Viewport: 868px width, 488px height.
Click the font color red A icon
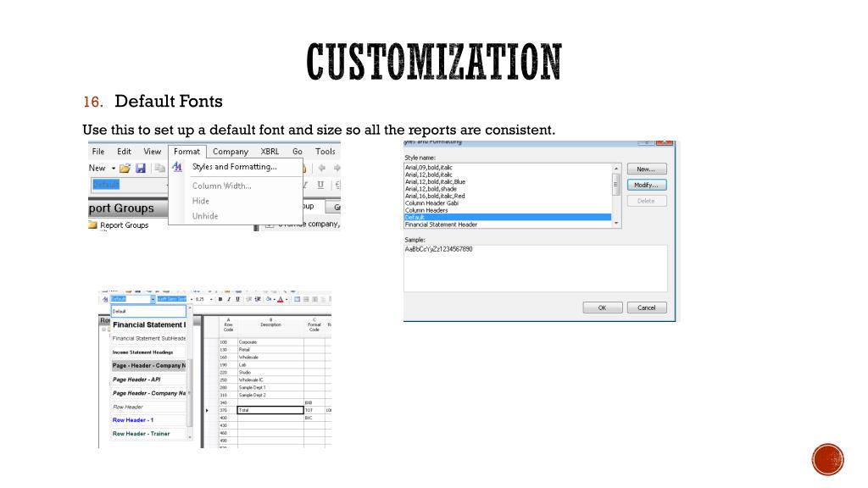tap(280, 299)
